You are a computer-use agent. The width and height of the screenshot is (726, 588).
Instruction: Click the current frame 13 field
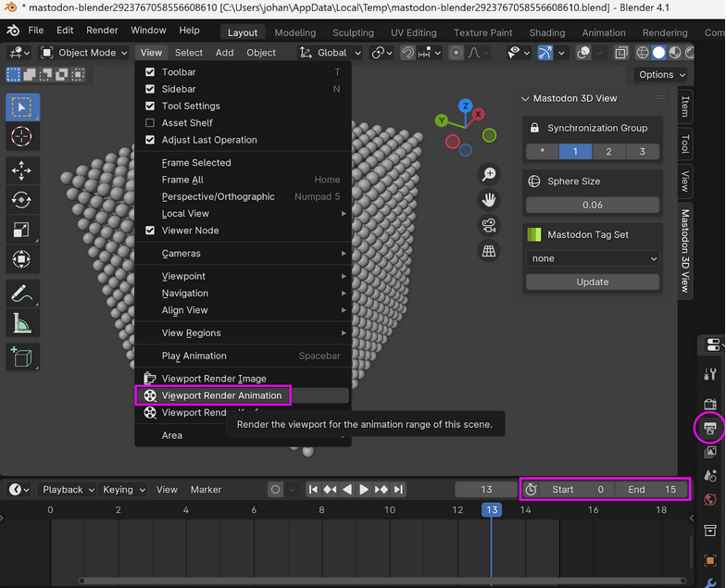(x=486, y=489)
